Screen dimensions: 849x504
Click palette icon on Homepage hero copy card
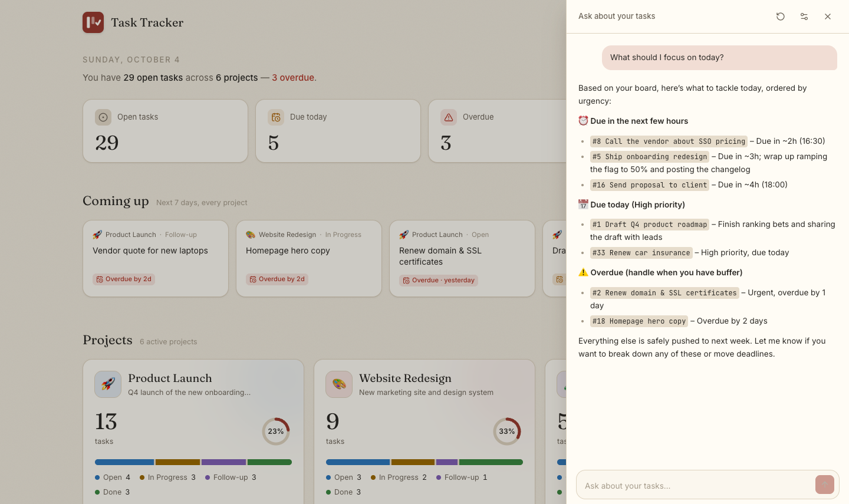251,235
